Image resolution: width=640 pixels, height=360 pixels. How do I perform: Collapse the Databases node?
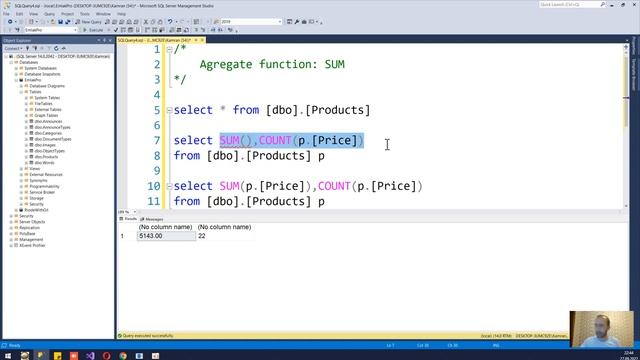(x=11, y=62)
